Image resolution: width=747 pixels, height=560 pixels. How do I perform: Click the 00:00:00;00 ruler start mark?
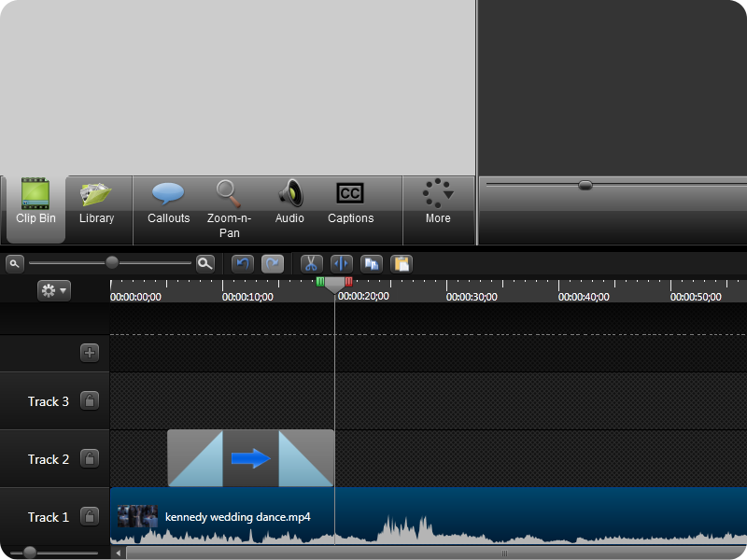pyautogui.click(x=135, y=297)
